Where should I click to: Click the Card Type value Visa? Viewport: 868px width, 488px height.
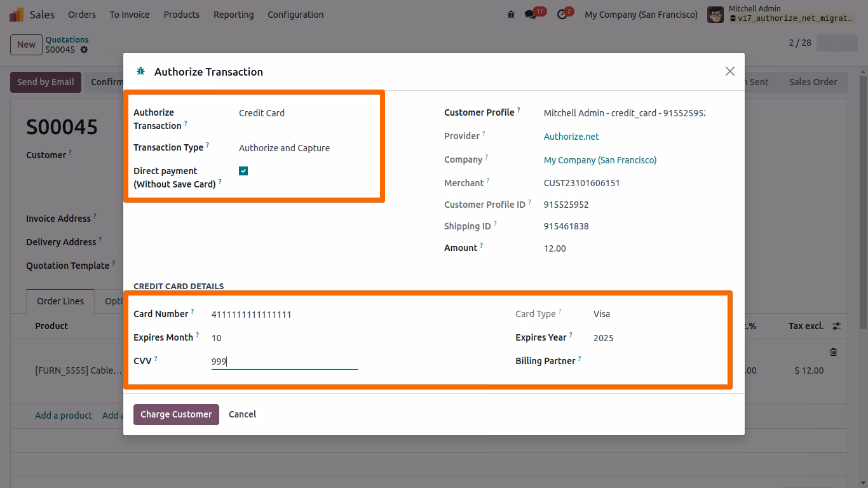[602, 314]
